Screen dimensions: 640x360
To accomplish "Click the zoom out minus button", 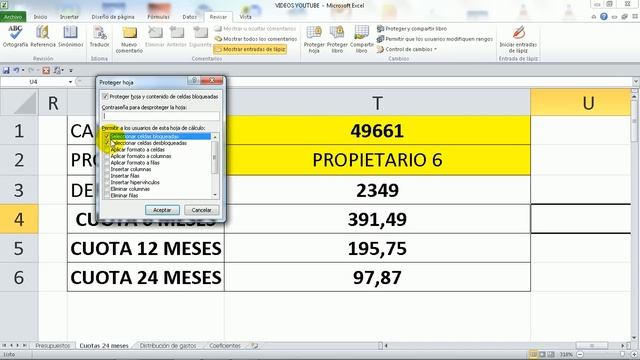I will click(x=580, y=354).
